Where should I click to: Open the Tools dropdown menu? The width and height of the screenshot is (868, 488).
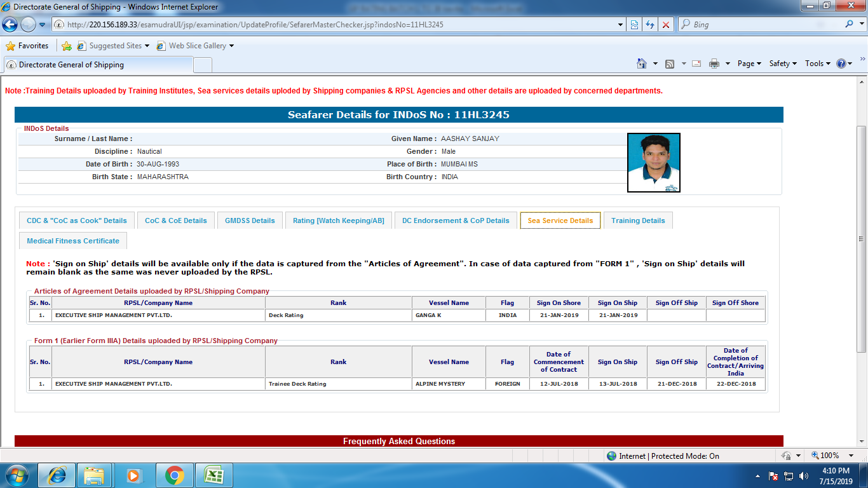[818, 64]
